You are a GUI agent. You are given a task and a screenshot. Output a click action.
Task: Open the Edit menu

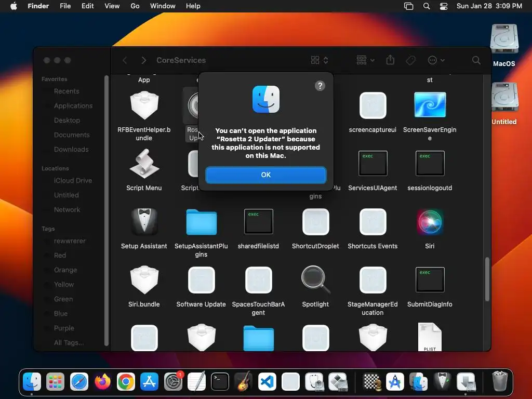(87, 6)
